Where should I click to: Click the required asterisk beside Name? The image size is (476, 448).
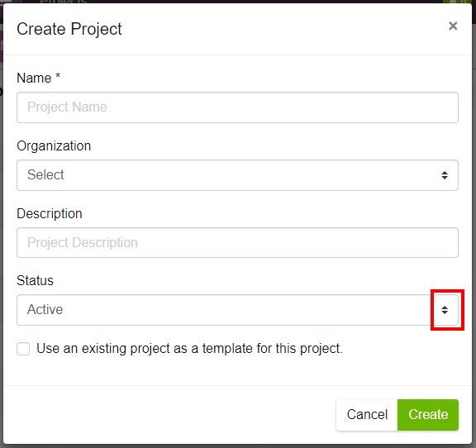[58, 75]
